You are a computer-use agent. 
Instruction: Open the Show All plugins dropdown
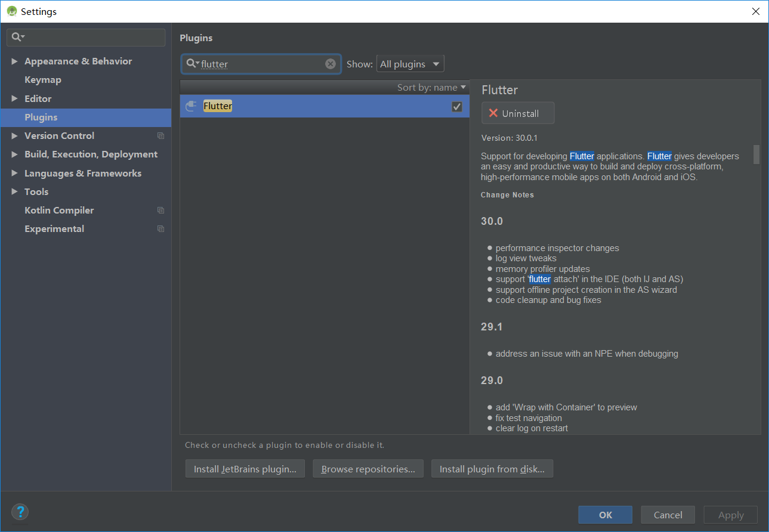click(410, 64)
